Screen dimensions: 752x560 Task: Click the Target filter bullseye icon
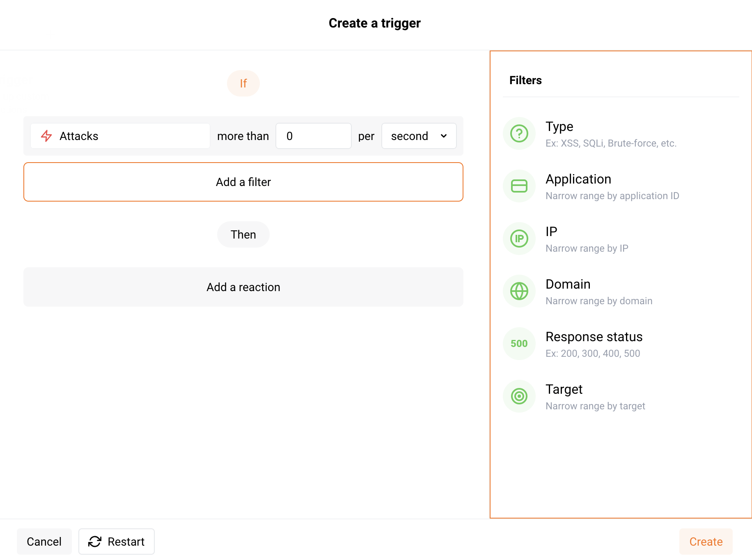(x=519, y=396)
